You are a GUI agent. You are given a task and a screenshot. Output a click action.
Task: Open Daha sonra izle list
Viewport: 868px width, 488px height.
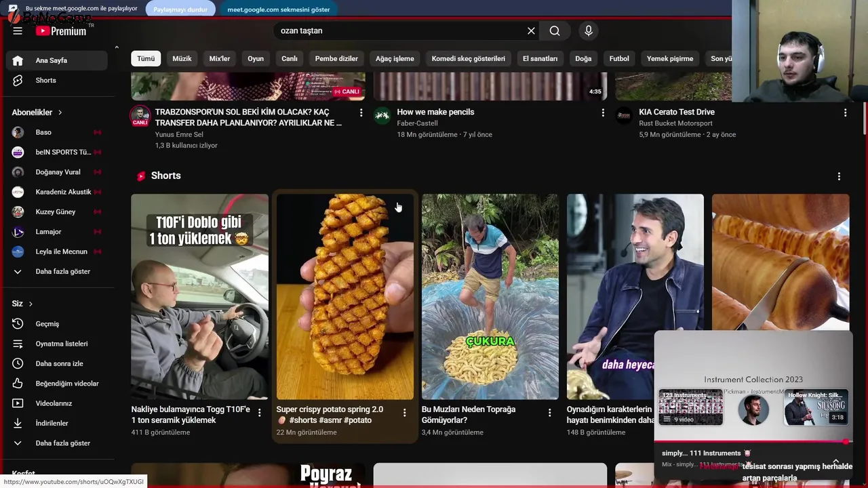coord(57,363)
